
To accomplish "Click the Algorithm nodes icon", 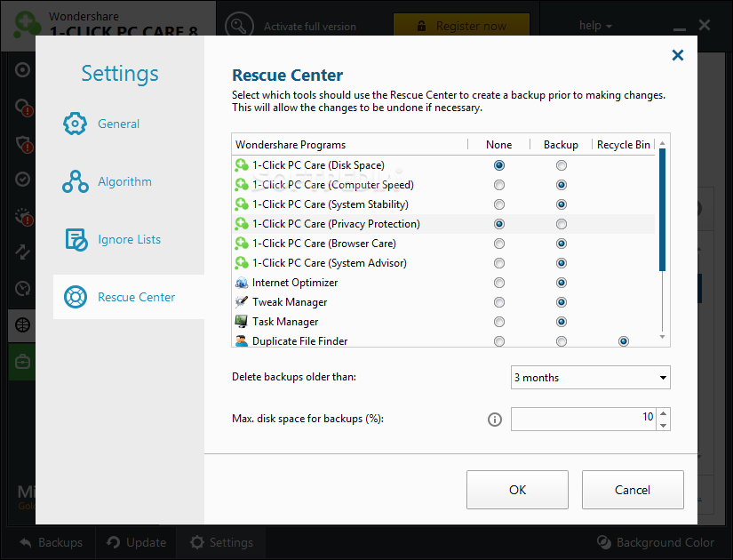I will click(x=75, y=181).
